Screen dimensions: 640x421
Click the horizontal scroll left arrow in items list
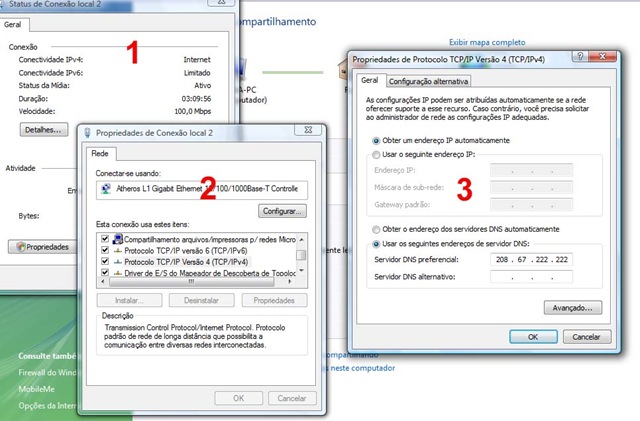tap(102, 281)
